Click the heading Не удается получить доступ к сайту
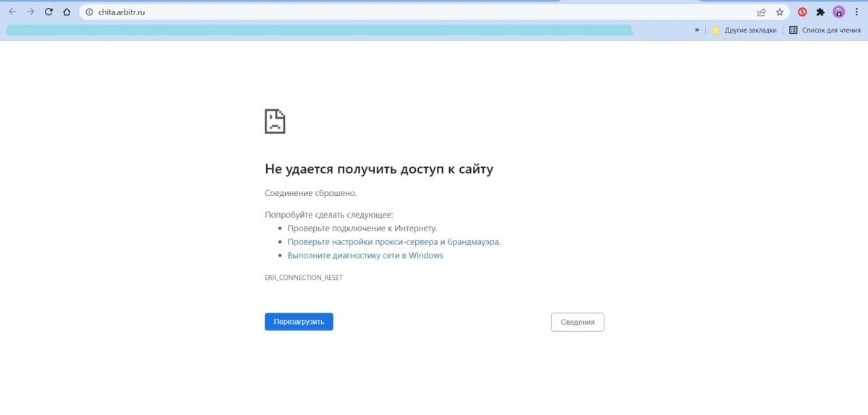Image resolution: width=868 pixels, height=415 pixels. coord(379,169)
